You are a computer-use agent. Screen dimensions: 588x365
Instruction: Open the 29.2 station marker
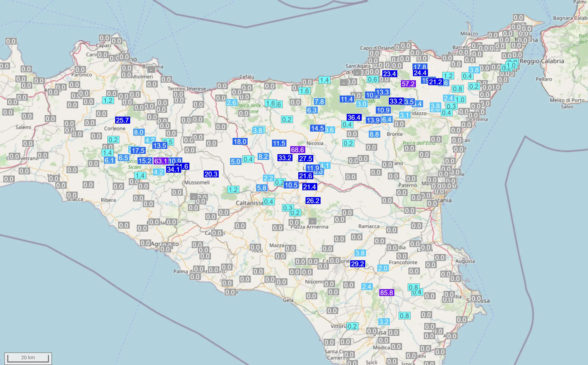357,264
